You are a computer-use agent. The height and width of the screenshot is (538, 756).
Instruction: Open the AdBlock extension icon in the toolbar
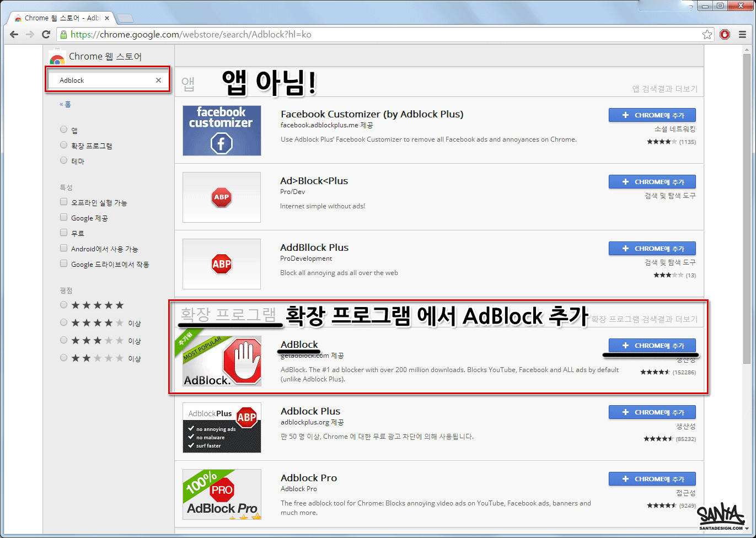[725, 35]
